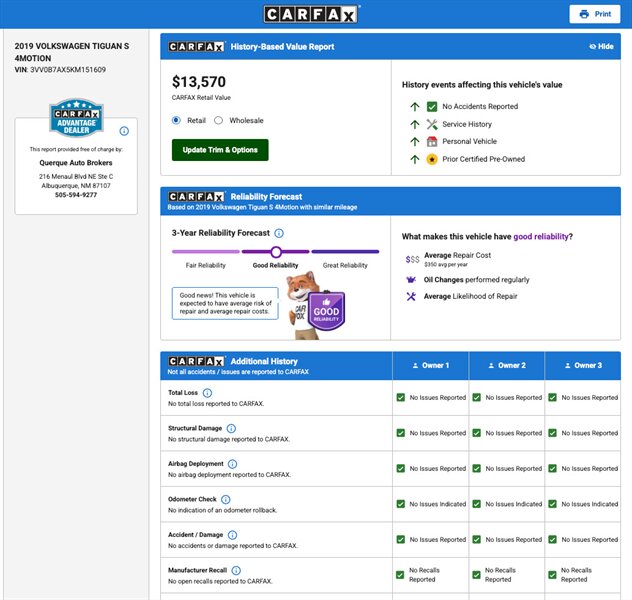Viewport: 632px width, 600px height.
Task: Open info for 3-Year Reliability Forecast
Action: coord(279,233)
